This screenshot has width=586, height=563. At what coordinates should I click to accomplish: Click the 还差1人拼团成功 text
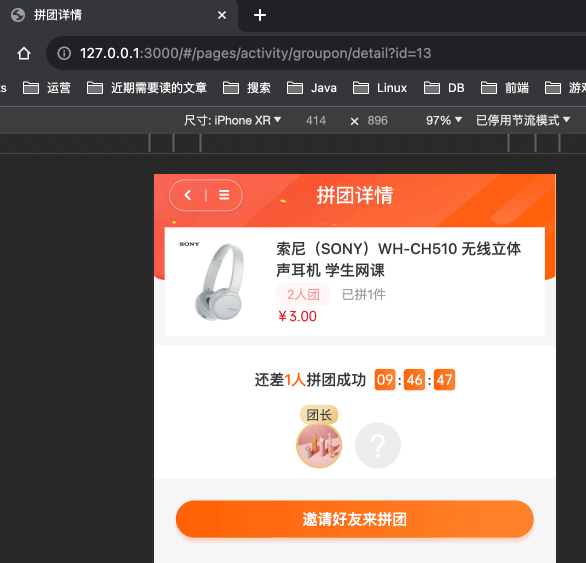pos(310,380)
